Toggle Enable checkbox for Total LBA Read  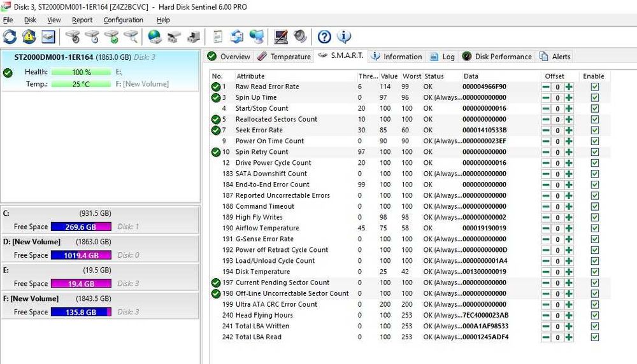coord(594,337)
